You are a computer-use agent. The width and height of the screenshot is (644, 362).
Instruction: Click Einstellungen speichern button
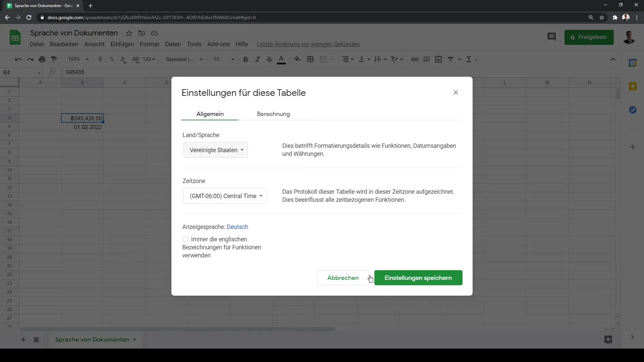pos(418,278)
